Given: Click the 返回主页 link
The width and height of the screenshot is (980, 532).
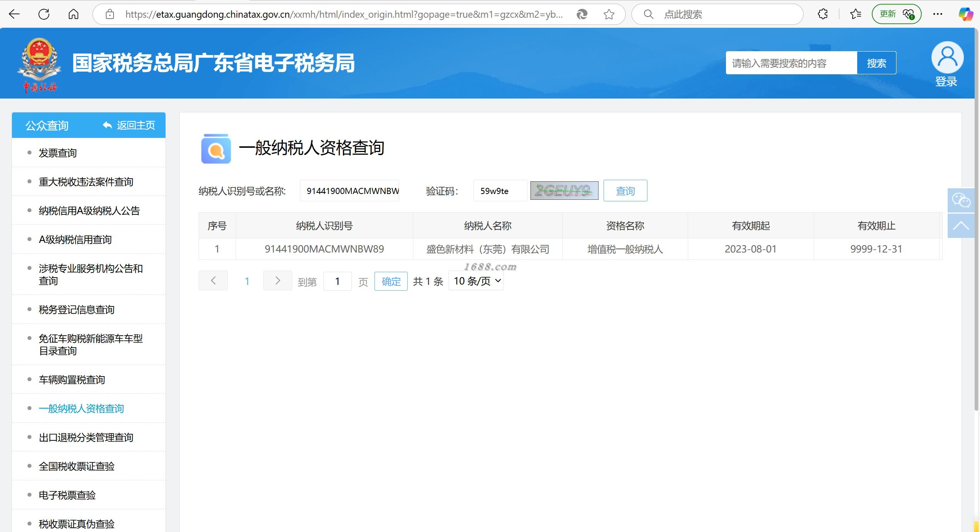Looking at the screenshot, I should tap(129, 125).
